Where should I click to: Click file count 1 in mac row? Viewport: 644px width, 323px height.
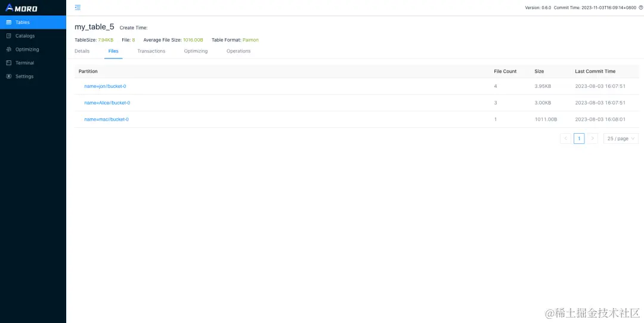click(x=496, y=119)
